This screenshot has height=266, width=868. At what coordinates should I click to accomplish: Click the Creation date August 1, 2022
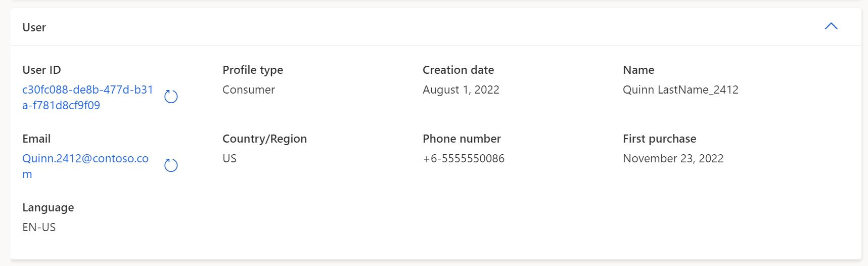pyautogui.click(x=461, y=90)
